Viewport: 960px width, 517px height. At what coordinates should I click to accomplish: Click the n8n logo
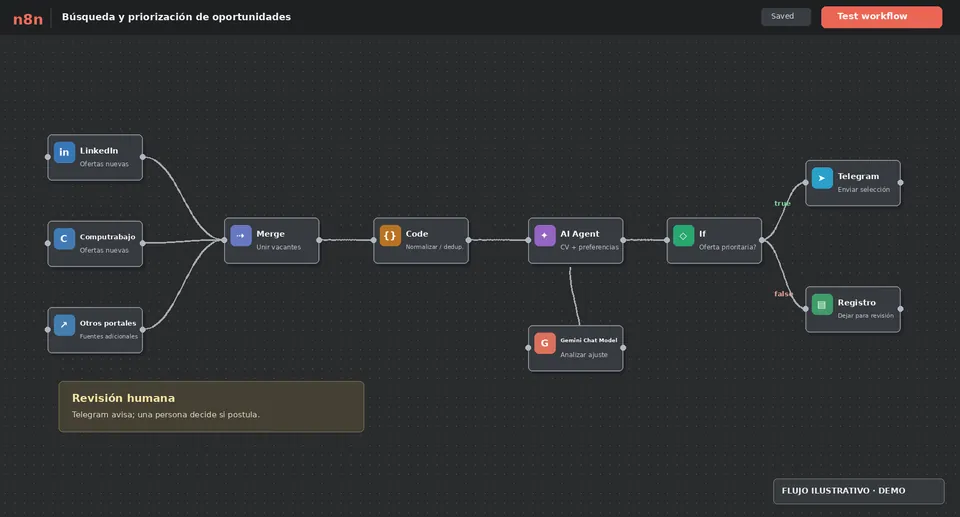(28, 19)
